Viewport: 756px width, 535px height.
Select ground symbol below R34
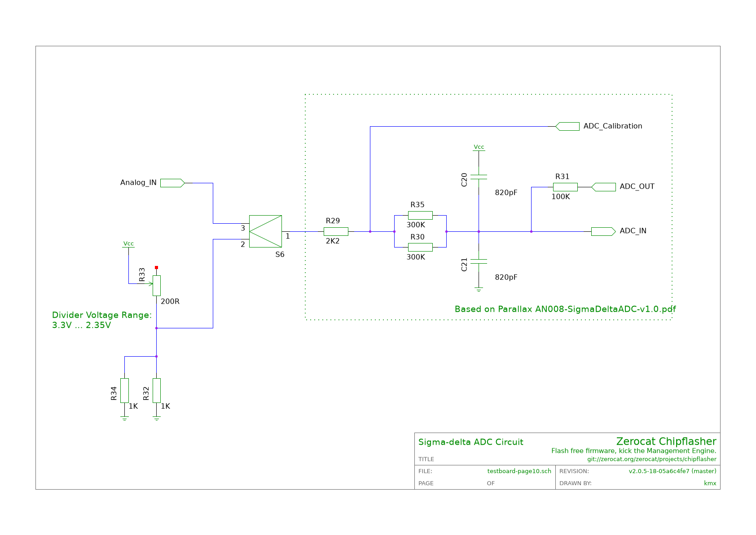click(124, 418)
